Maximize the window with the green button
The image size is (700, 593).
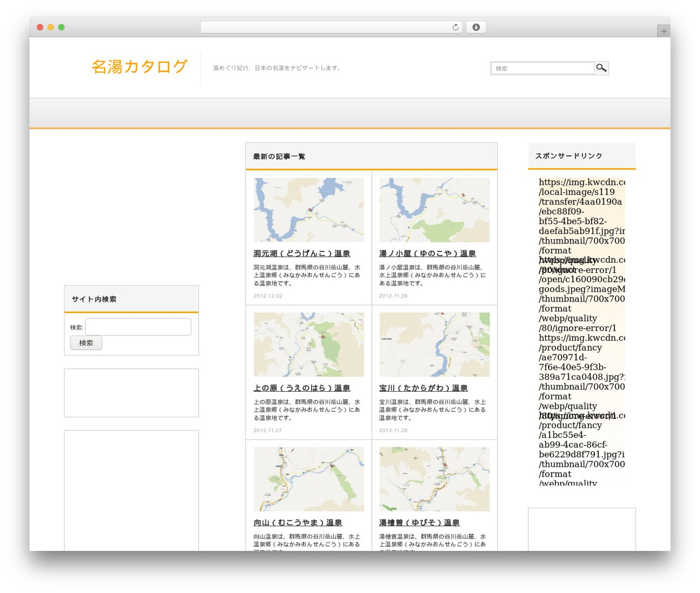pyautogui.click(x=61, y=27)
